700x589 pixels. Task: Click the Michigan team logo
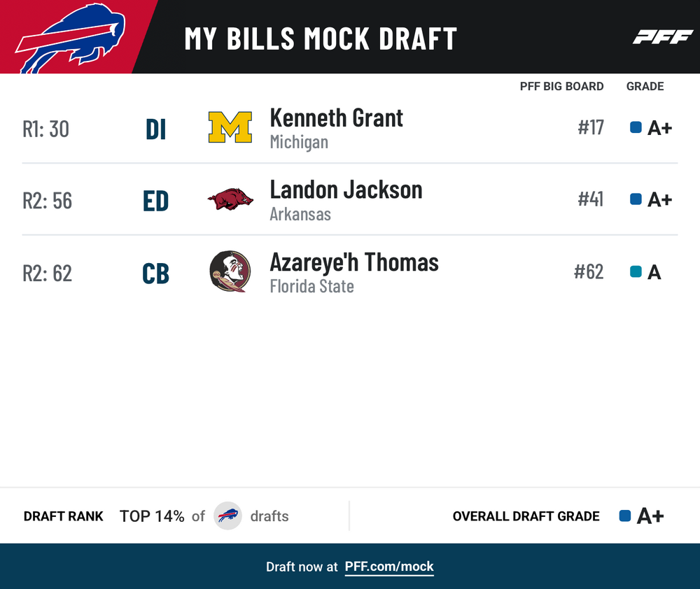tap(230, 127)
